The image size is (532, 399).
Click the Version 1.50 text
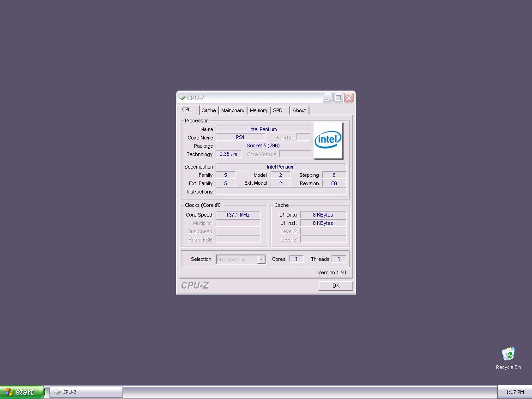click(332, 272)
